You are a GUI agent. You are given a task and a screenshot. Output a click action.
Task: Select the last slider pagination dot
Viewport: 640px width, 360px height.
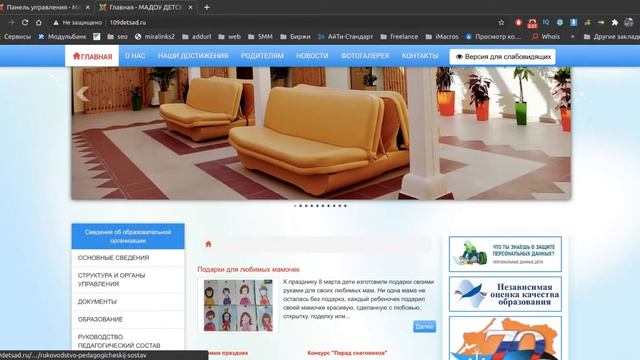(x=345, y=206)
